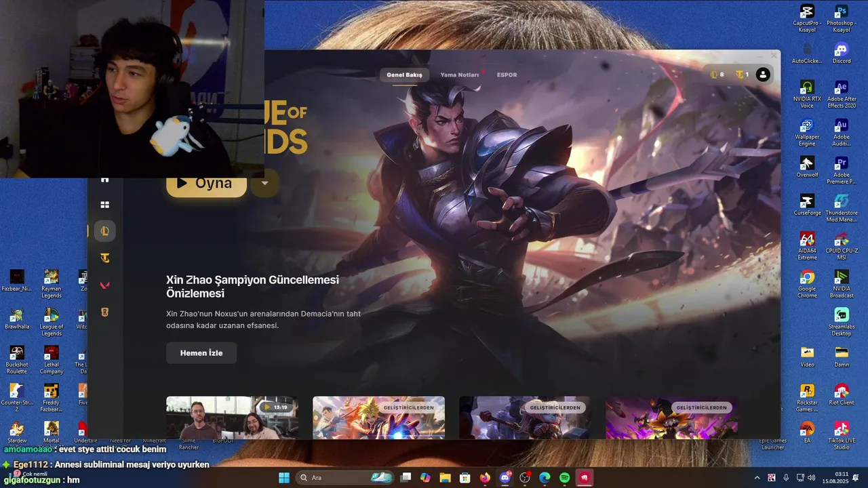
Task: Expand the dropdown arrow beside Oyna
Action: tap(264, 183)
